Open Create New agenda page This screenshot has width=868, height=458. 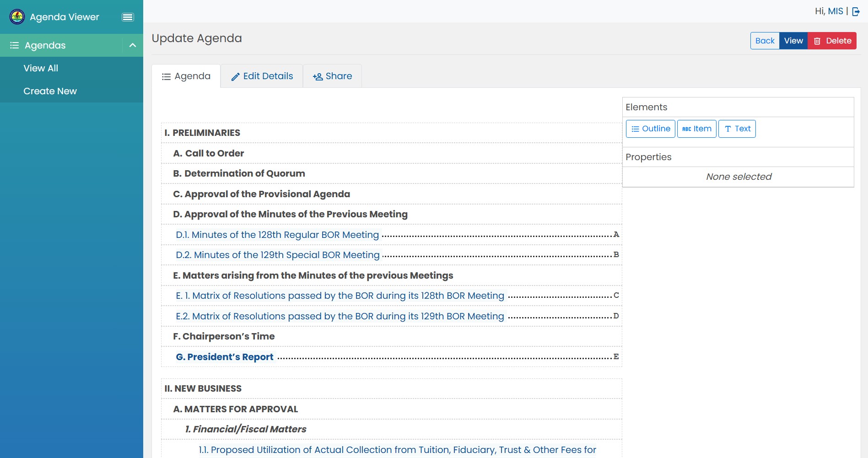pyautogui.click(x=50, y=91)
